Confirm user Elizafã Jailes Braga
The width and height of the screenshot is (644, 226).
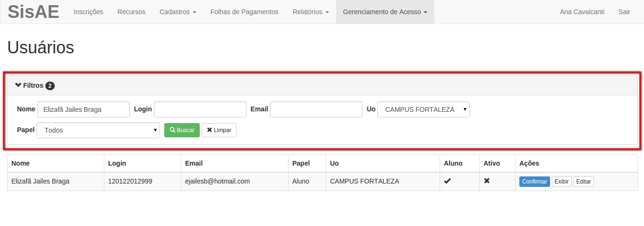pos(534,182)
